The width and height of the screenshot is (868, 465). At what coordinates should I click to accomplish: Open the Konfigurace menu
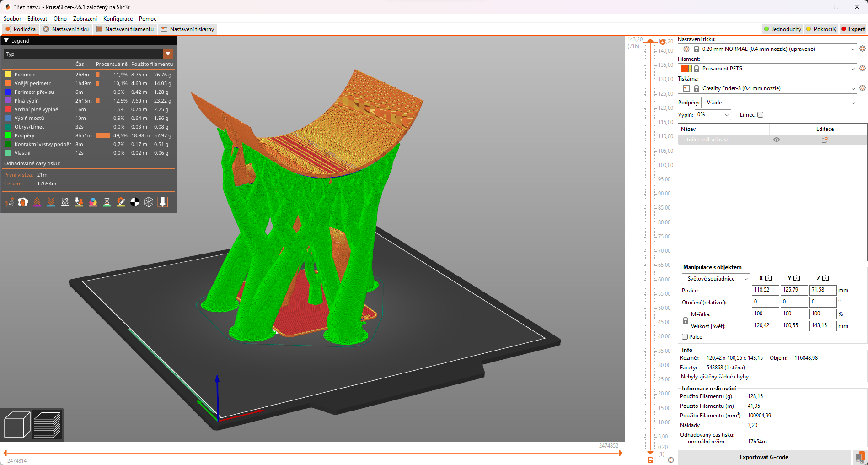point(118,19)
